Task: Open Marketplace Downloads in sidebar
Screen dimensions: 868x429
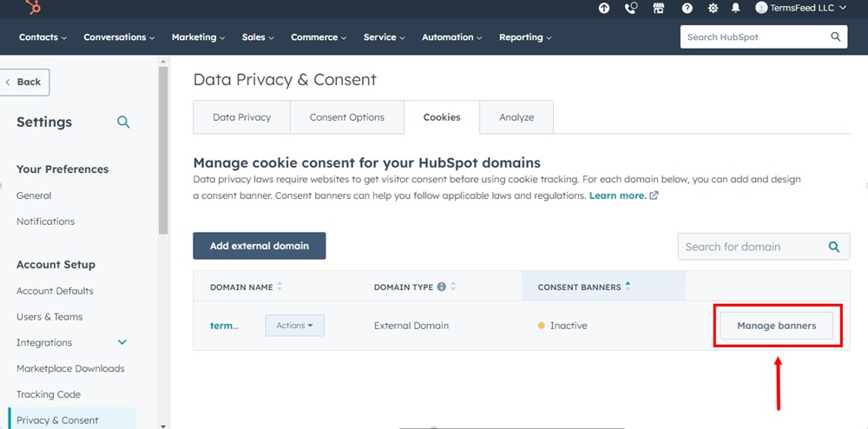Action: 70,368
